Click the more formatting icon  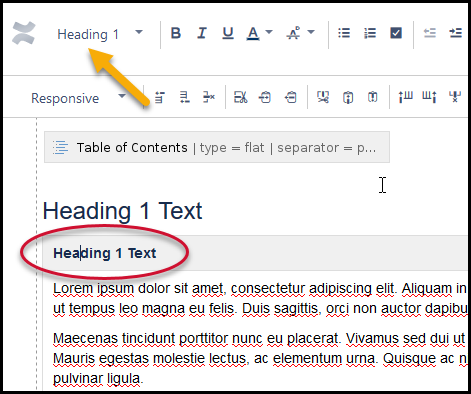click(x=293, y=33)
